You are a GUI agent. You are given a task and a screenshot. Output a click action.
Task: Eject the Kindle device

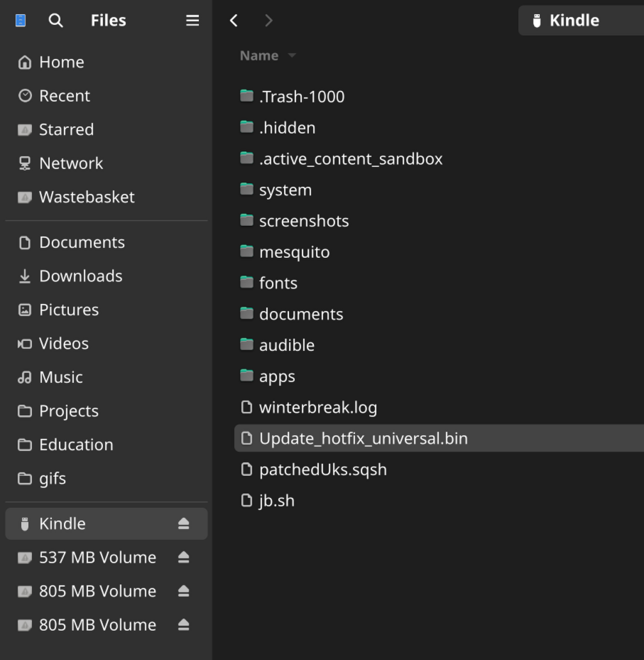[x=183, y=524]
